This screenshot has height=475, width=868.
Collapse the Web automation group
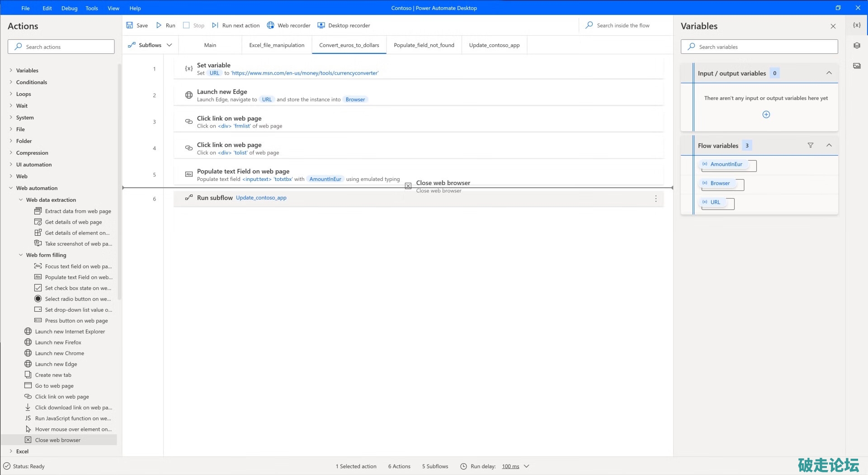11,188
